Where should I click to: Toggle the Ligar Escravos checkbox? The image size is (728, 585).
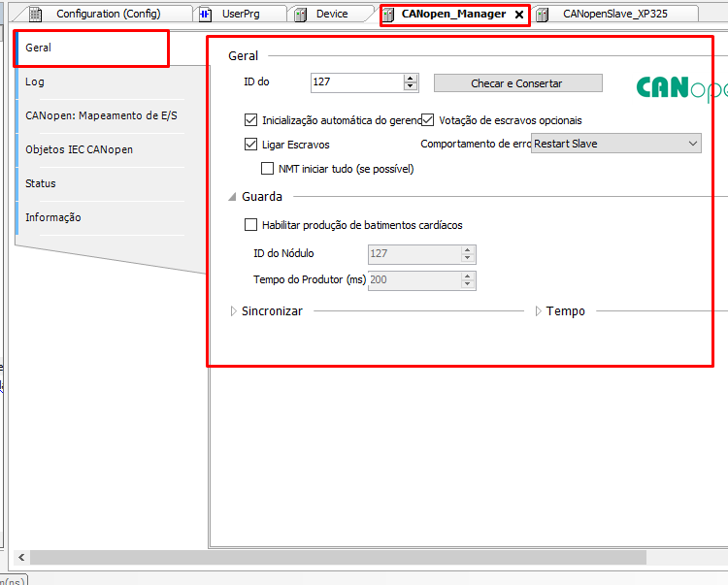(x=251, y=145)
